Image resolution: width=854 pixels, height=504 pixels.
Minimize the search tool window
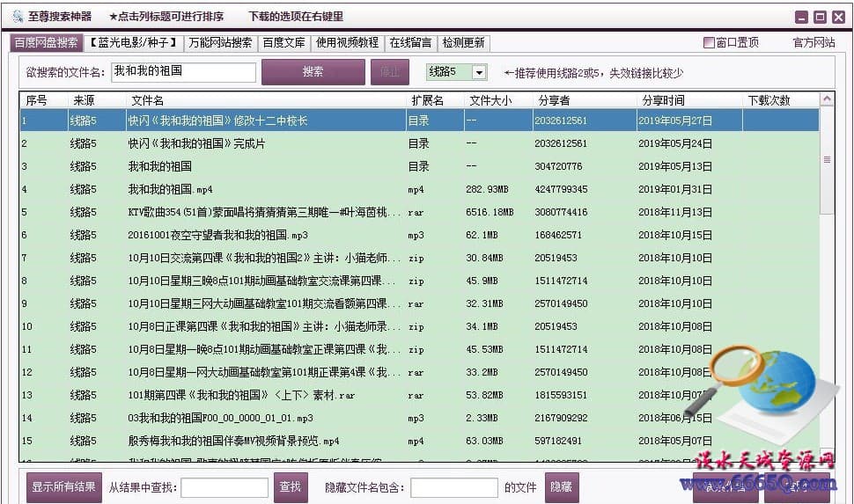[802, 17]
